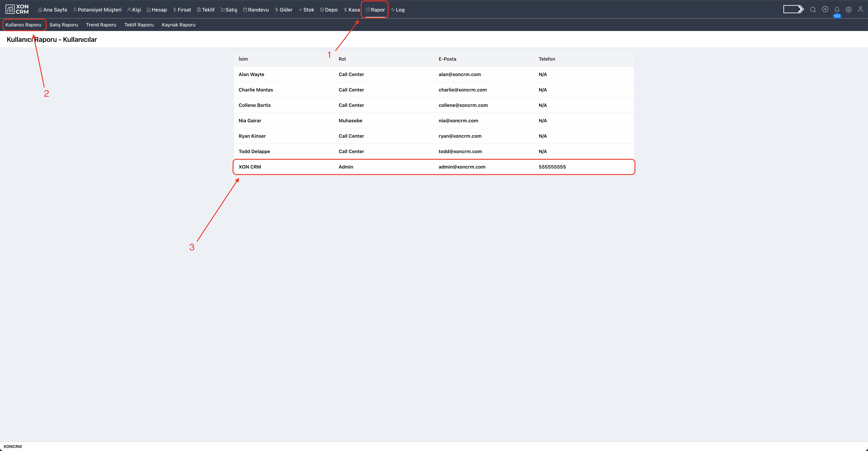
Task: Switch to Kullanıcı Raporu tab
Action: [23, 25]
